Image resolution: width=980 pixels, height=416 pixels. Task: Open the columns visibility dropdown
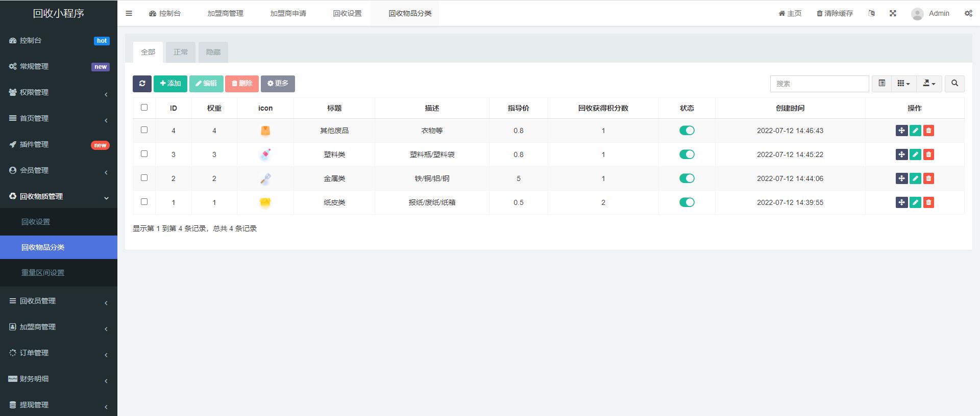pos(903,84)
